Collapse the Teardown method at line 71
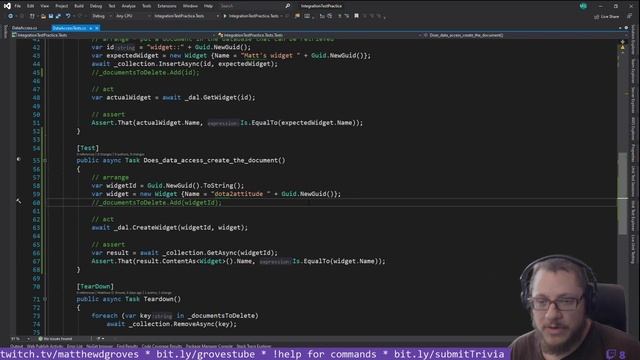The height and width of the screenshot is (360, 640). click(45, 299)
